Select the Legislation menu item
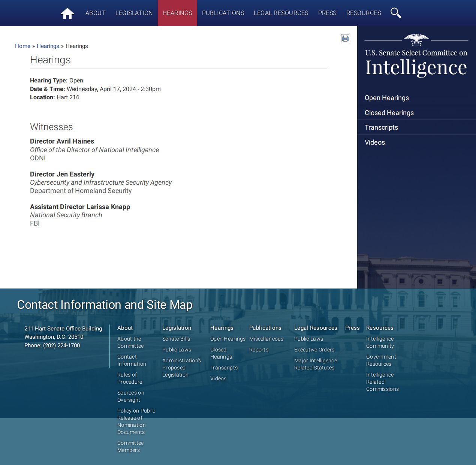Viewport: 476px width, 465px height. [x=134, y=13]
